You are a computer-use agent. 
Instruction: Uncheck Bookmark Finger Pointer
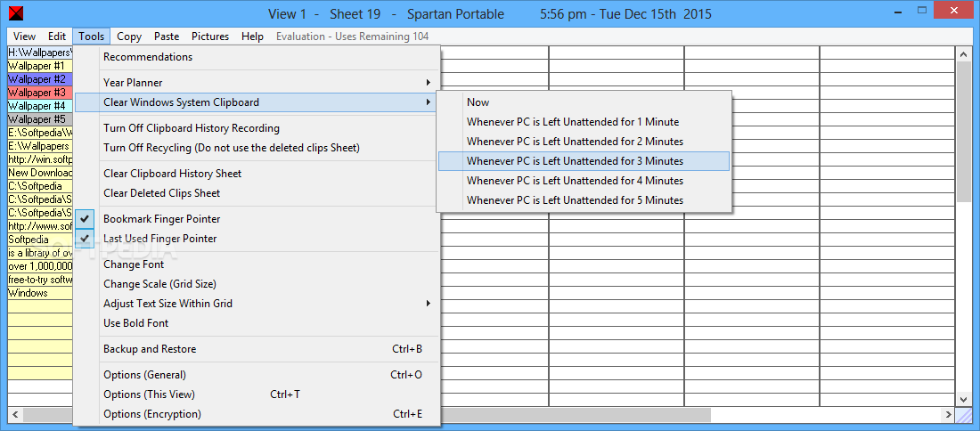click(x=255, y=219)
